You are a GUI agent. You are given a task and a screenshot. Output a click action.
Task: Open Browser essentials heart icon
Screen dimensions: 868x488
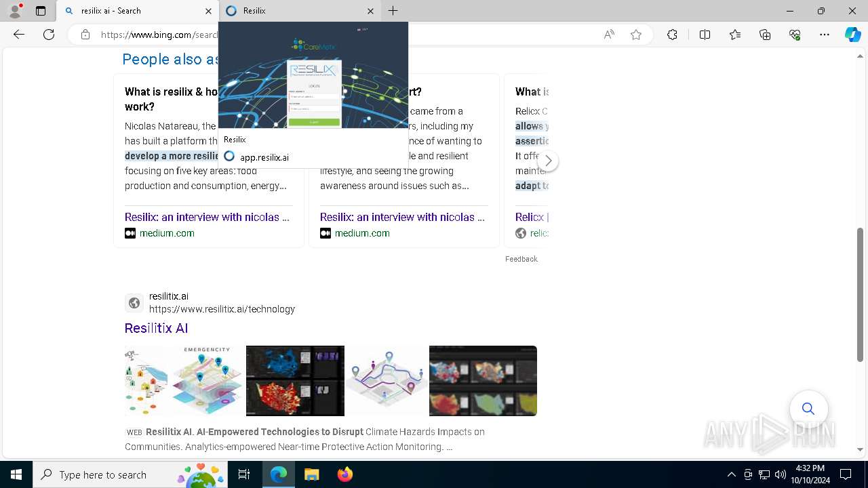click(795, 35)
